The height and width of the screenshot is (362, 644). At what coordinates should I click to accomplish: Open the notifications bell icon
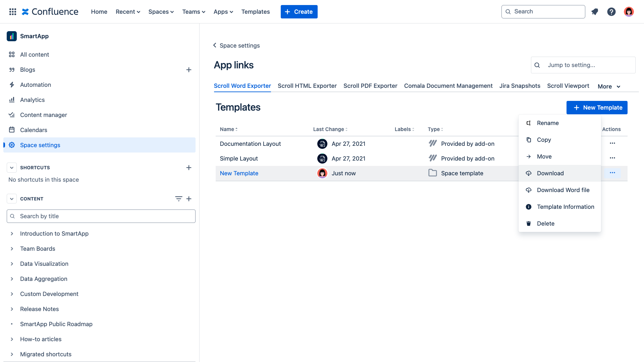595,12
